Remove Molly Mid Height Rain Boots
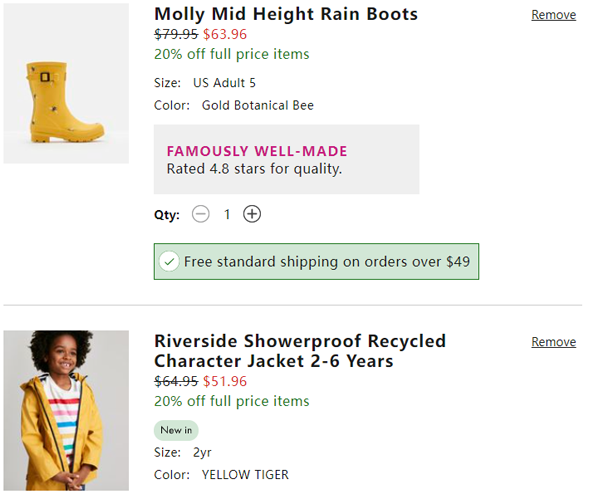The width and height of the screenshot is (605, 494). (553, 15)
